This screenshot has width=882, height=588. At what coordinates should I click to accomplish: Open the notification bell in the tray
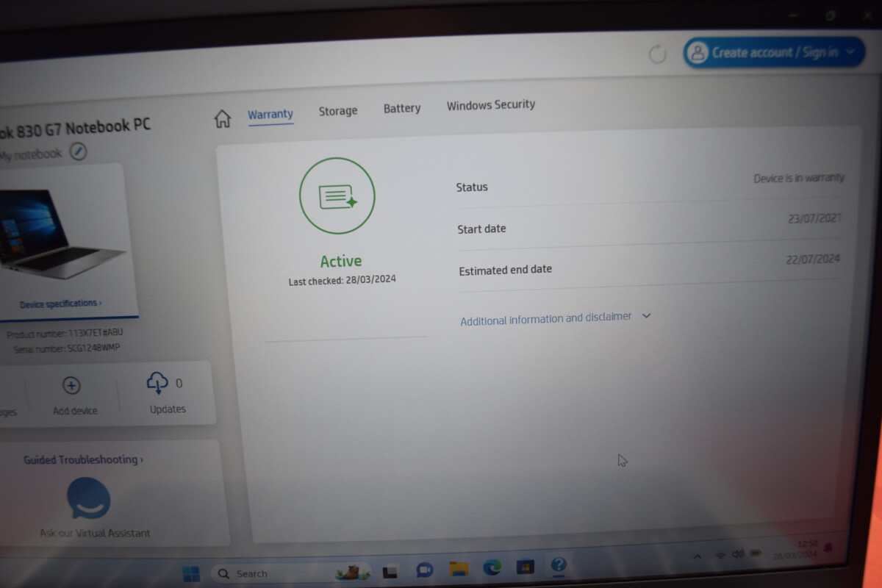tap(828, 548)
